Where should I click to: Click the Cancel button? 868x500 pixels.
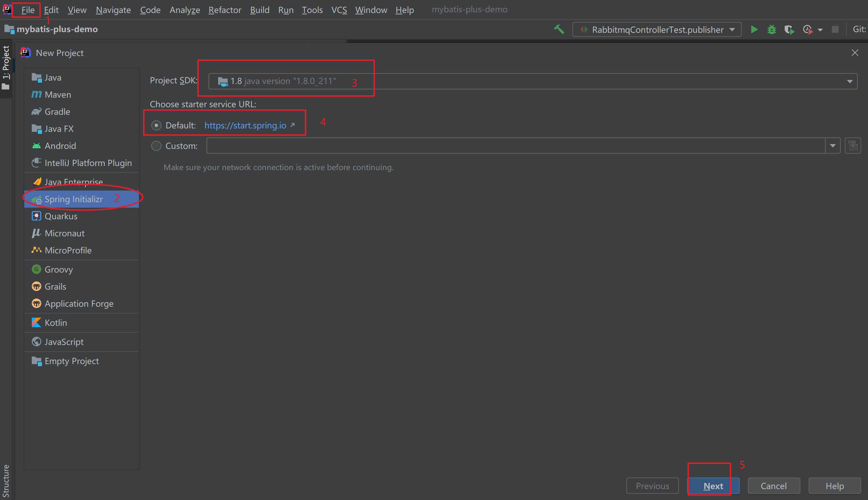pyautogui.click(x=774, y=486)
